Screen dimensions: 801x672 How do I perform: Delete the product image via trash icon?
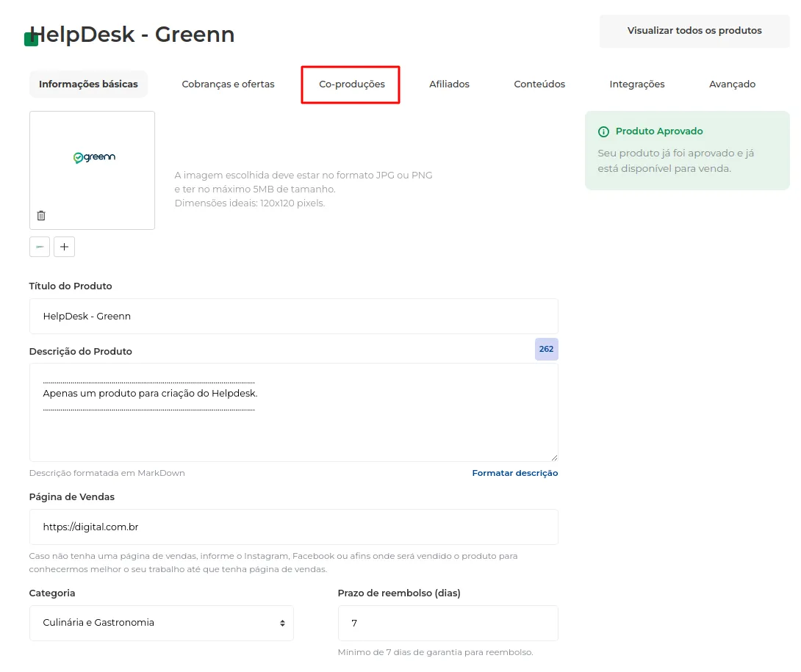click(41, 215)
